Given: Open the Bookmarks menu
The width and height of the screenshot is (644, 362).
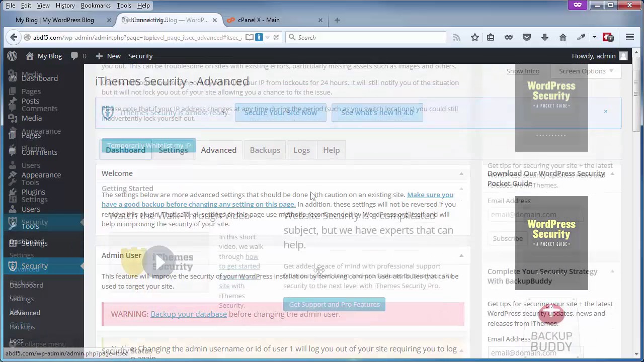Looking at the screenshot, I should [x=96, y=6].
